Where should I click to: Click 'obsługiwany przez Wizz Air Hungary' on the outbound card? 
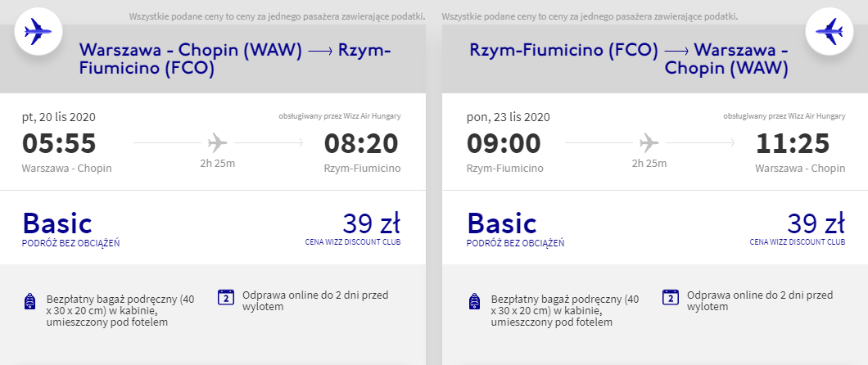[339, 116]
